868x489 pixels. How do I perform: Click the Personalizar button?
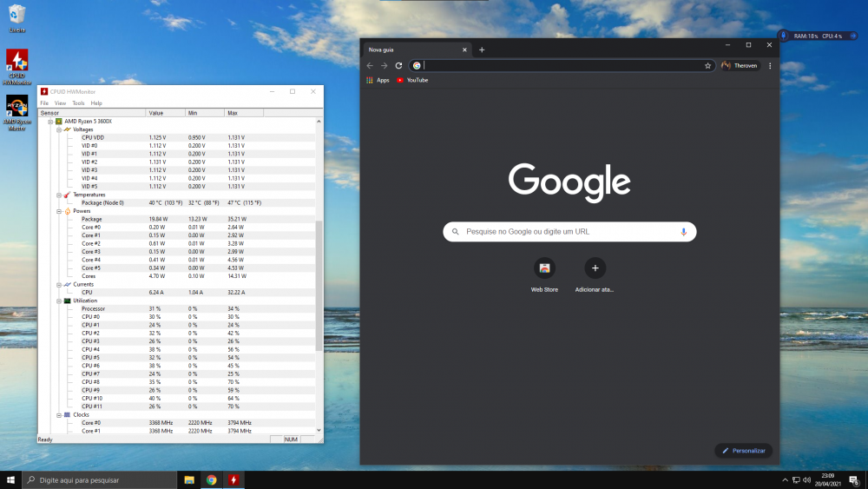pos(743,451)
